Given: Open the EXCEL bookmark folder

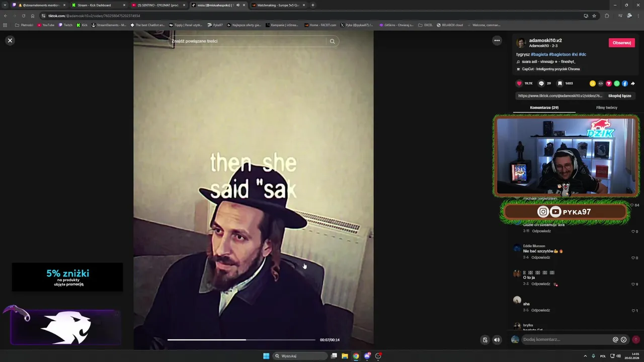Looking at the screenshot, I should 425,25.
